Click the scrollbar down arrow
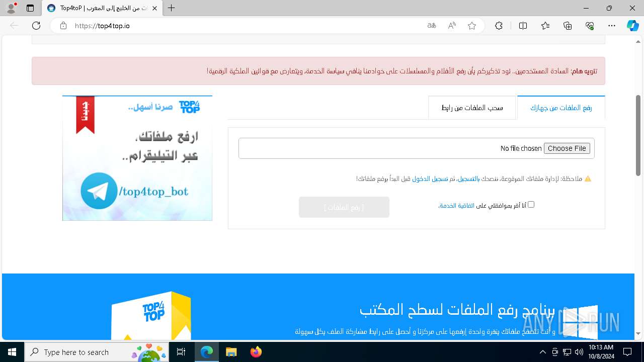This screenshot has width=644, height=362. (638, 333)
